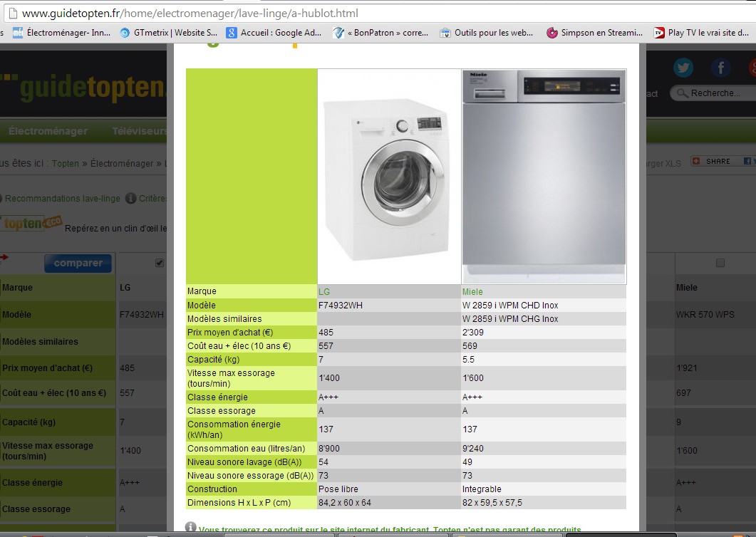Image resolution: width=756 pixels, height=537 pixels.
Task: Click the manufacturer website notice link
Action: pyautogui.click(x=390, y=529)
